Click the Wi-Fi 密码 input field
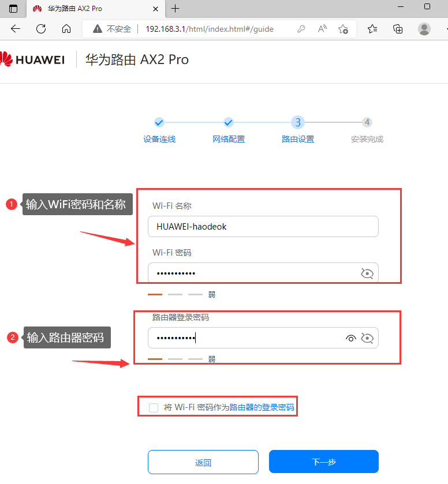The width and height of the screenshot is (448, 484). click(x=263, y=273)
